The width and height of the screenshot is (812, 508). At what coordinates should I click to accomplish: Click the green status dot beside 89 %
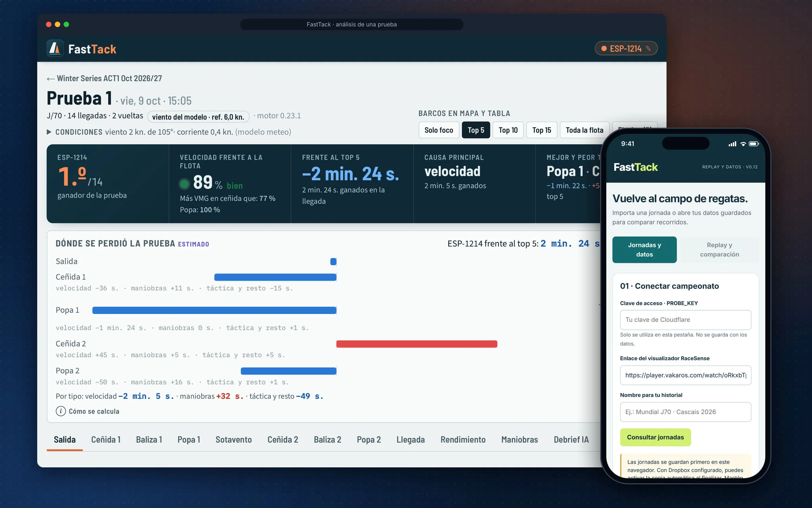coord(184,184)
